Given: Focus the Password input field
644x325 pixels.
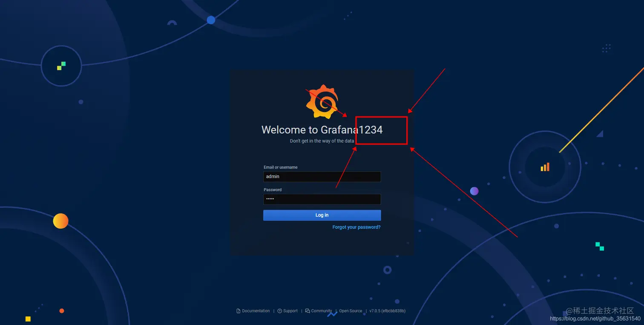Looking at the screenshot, I should (322, 199).
